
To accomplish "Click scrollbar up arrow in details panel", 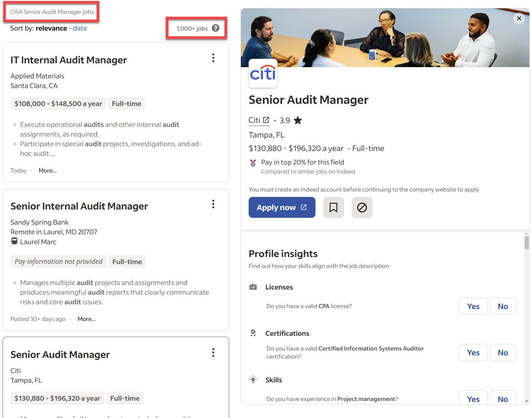I will click(526, 234).
